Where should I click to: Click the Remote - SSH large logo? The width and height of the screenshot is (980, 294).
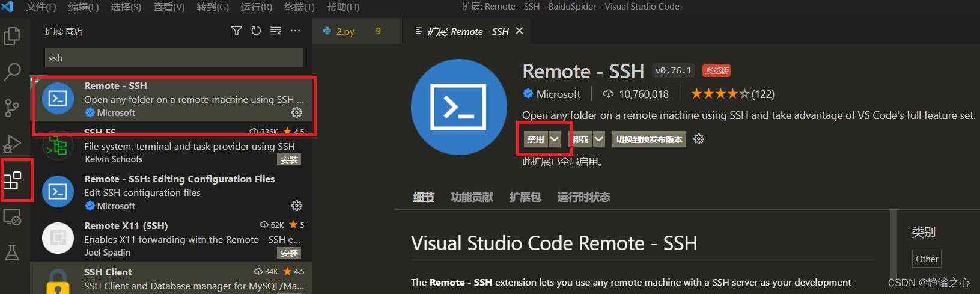(459, 107)
